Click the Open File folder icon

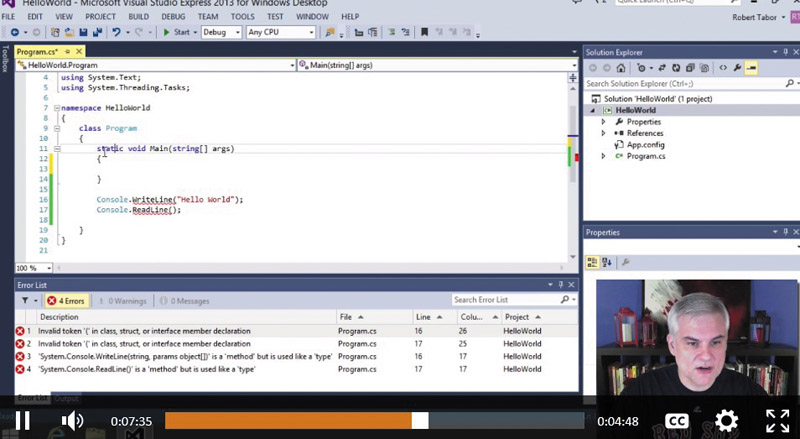(69, 32)
